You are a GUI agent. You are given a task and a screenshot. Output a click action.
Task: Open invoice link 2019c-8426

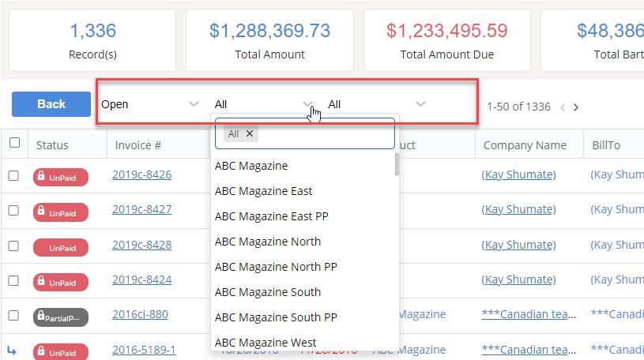[x=141, y=174]
